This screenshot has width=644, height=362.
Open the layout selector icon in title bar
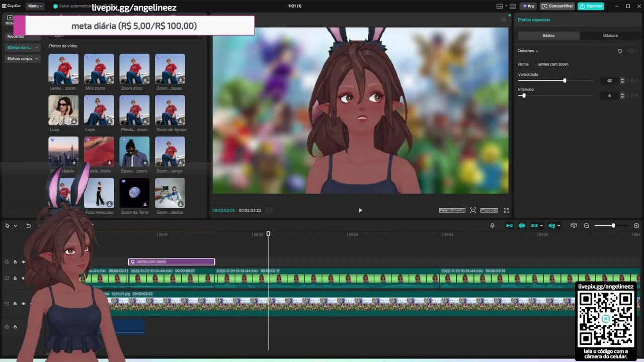point(500,6)
